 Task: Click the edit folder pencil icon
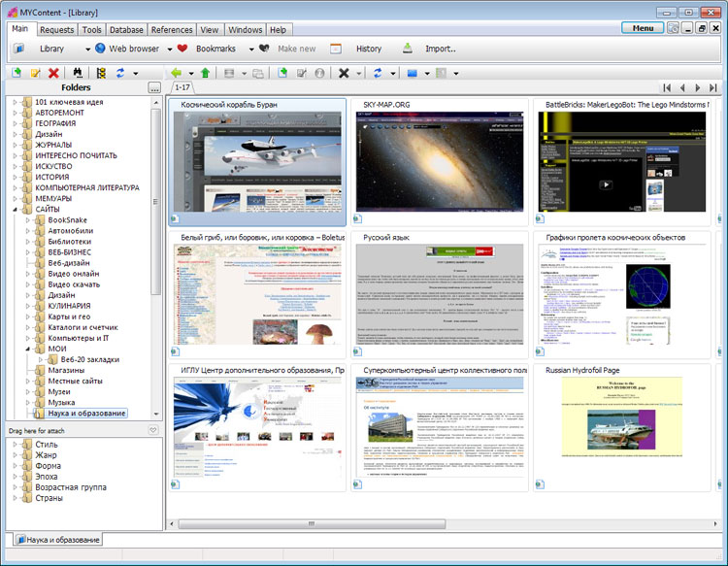(x=35, y=73)
